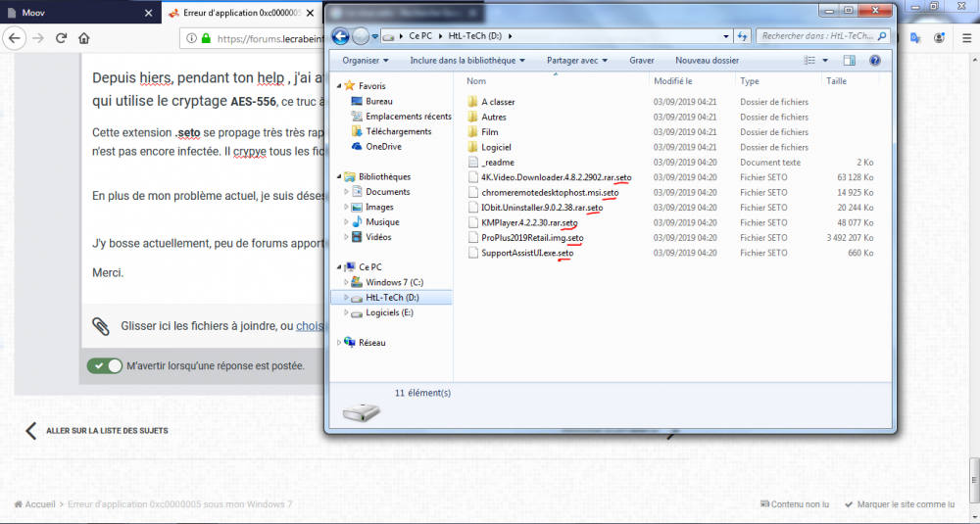Toggle the Explorer preview pane icon
This screenshot has width=980, height=524.
tap(849, 61)
